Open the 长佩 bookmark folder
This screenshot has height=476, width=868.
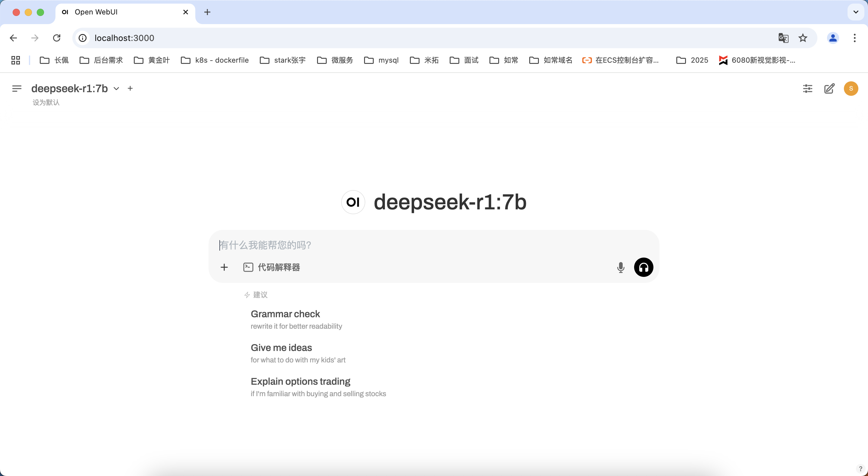pos(54,60)
